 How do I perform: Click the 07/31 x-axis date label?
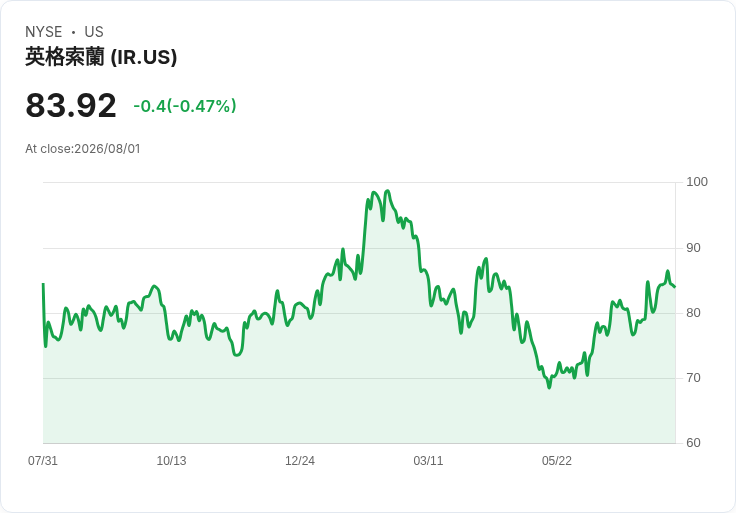click(43, 461)
